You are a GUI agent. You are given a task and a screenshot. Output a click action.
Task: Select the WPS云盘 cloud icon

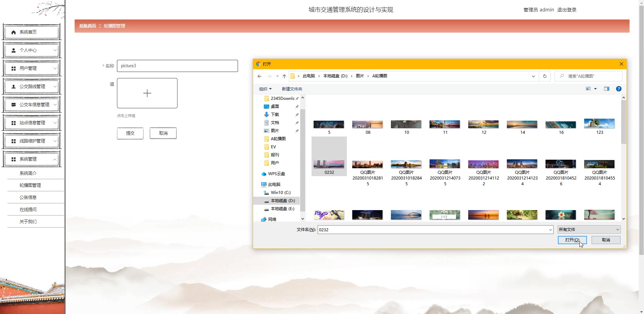(264, 174)
